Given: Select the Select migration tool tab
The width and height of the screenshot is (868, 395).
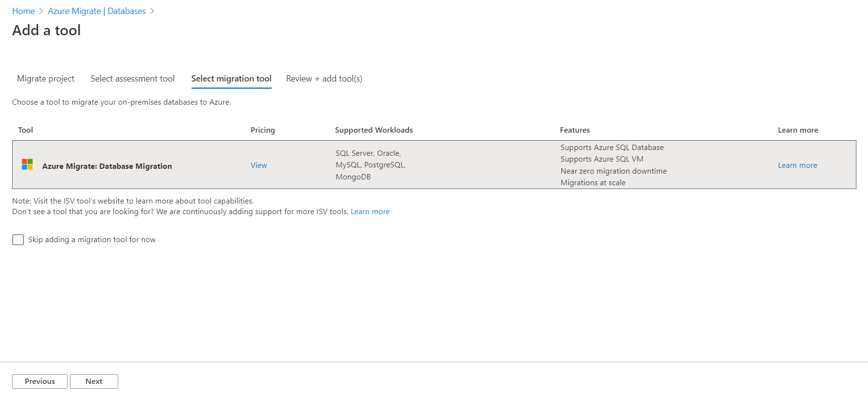Looking at the screenshot, I should click(231, 79).
